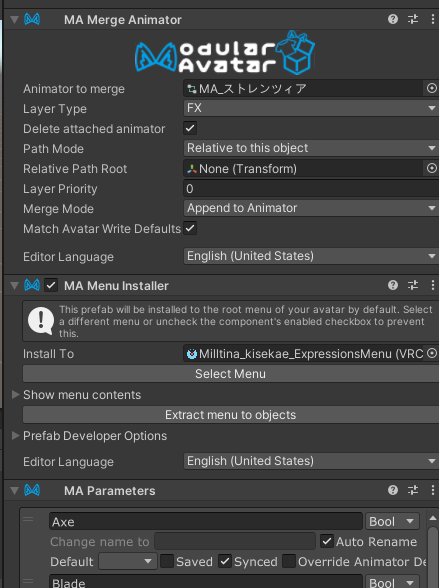Enable Saved for the Axe parameter
This screenshot has height=588, width=439.
(x=167, y=561)
